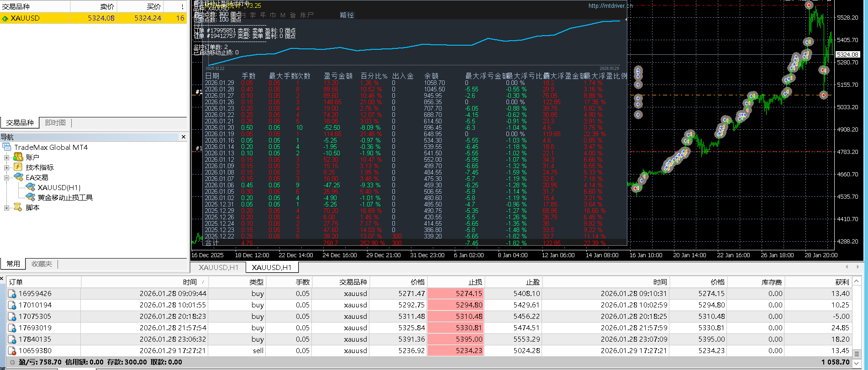Click the order list scrollbar up arrow
The image size is (868, 370).
click(857, 281)
